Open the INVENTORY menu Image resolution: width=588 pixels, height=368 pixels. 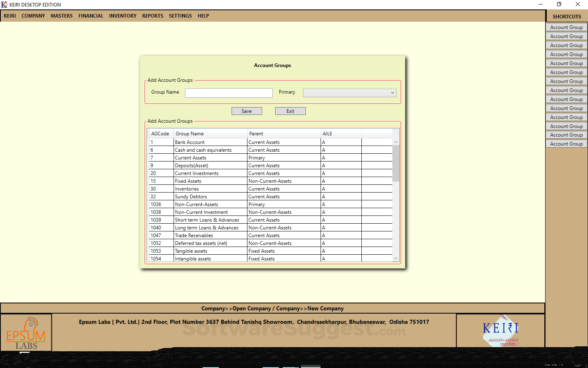tap(122, 16)
